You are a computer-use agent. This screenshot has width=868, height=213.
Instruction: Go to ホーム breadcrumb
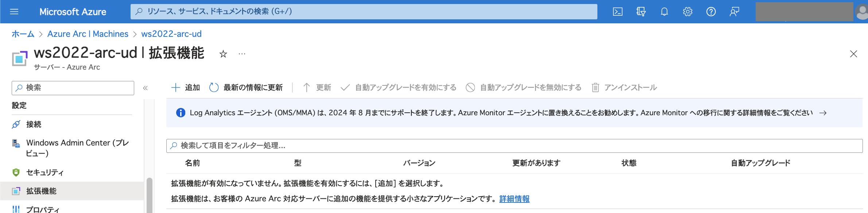(23, 34)
